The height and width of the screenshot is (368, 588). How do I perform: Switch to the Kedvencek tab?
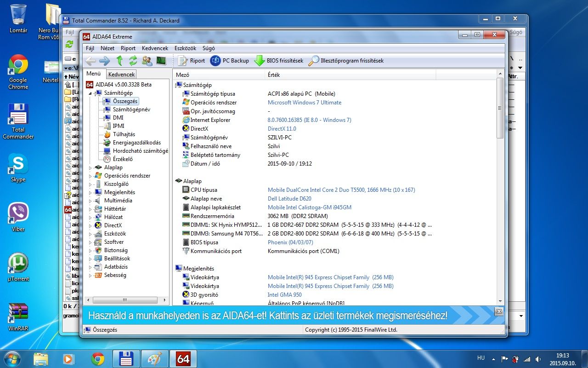pos(121,74)
